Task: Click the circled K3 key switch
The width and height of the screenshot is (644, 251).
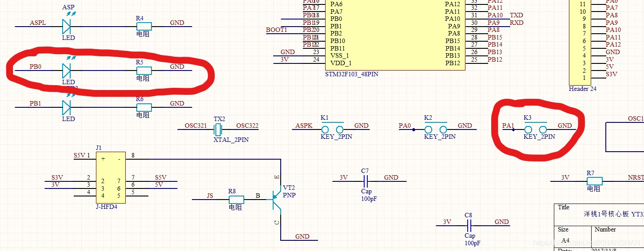Action: click(x=535, y=129)
